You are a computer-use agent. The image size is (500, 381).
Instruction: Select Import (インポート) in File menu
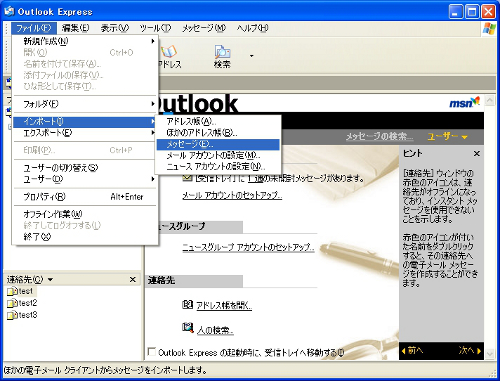85,122
